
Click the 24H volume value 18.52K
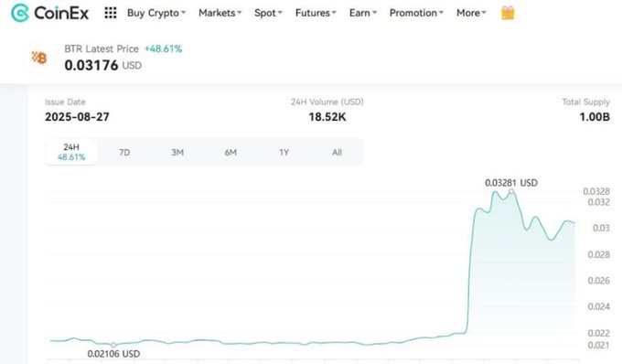(327, 117)
